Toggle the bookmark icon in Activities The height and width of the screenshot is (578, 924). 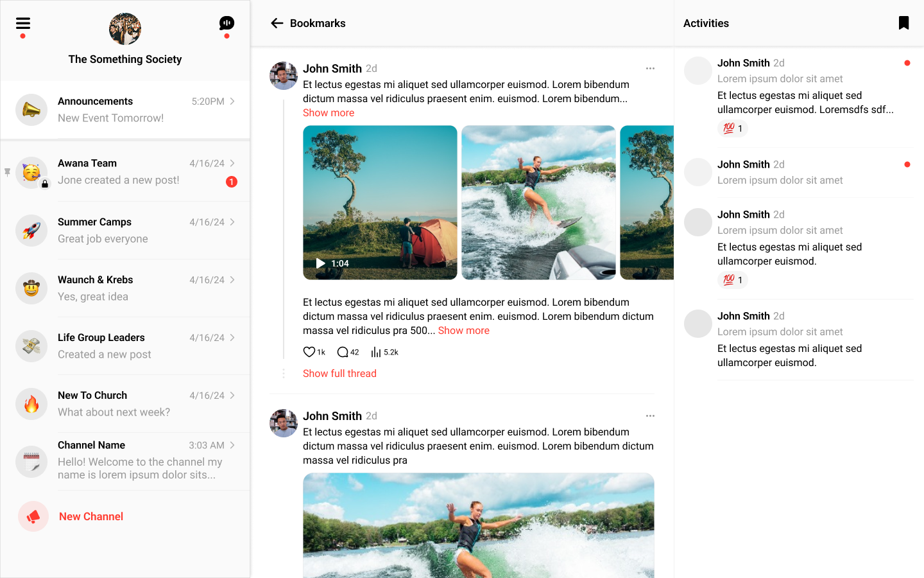[903, 23]
